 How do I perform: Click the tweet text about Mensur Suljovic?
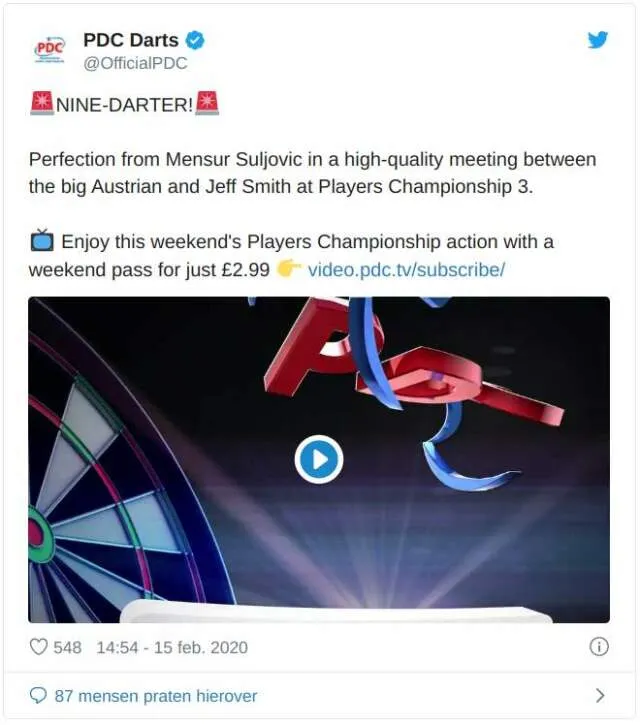312,173
